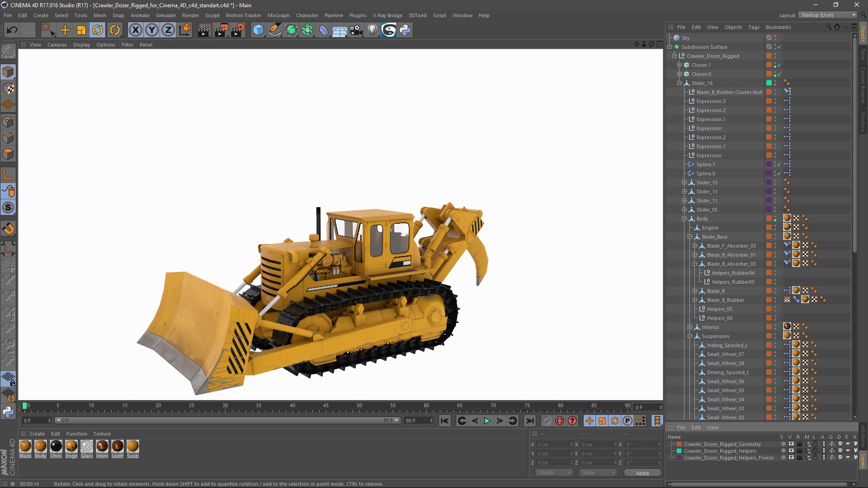
Task: Collapse the Suspension object
Action: click(x=689, y=336)
